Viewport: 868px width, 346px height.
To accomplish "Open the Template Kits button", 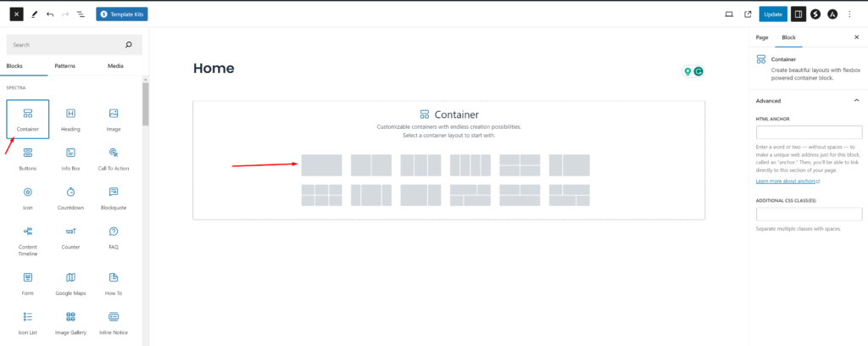I will (122, 14).
